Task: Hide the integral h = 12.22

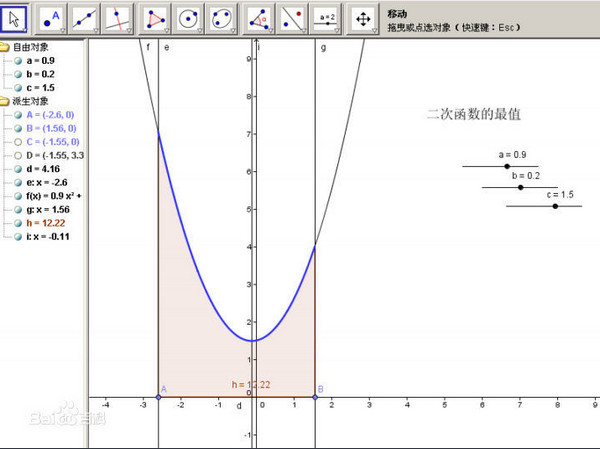Action: point(18,223)
